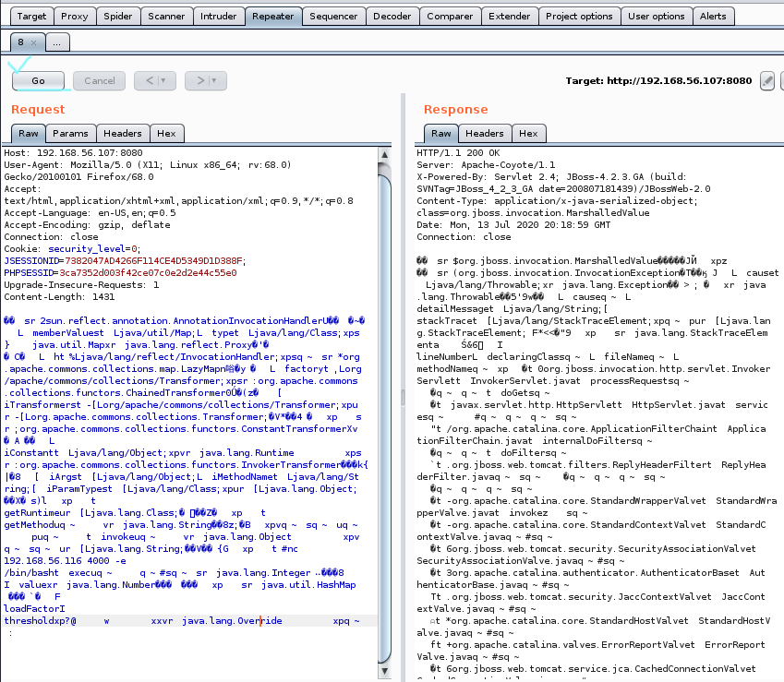Viewport: 784px width, 682px height.
Task: Select the Response Headers tab
Action: pyautogui.click(x=485, y=134)
